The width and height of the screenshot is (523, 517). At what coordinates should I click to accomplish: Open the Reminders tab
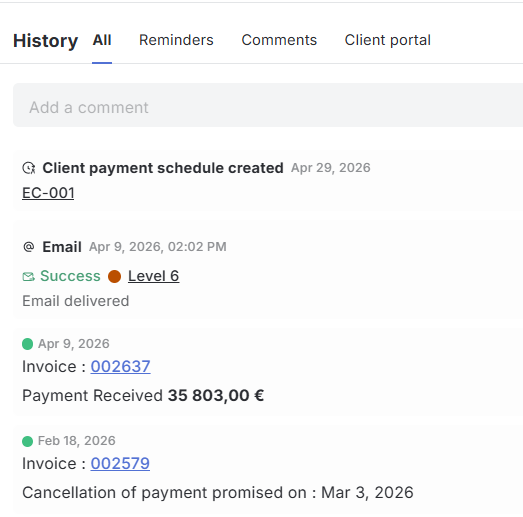tap(176, 40)
